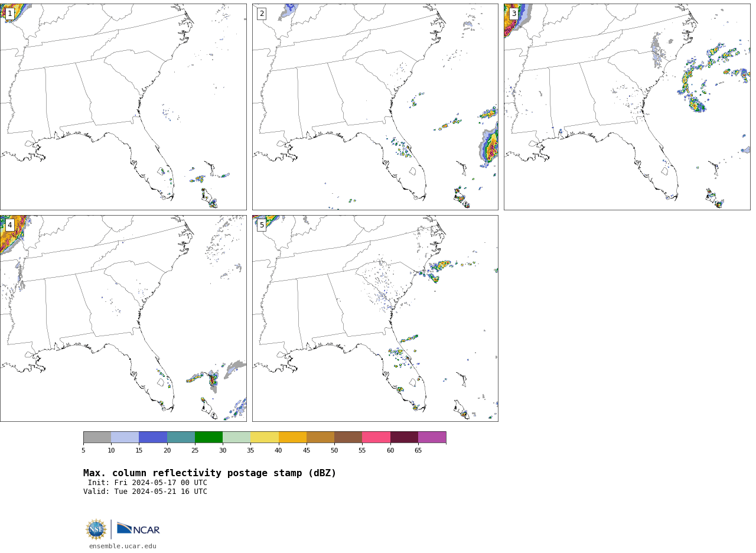
Task: Click the dark green 25-30 dBZ swatch
Action: coord(208,437)
